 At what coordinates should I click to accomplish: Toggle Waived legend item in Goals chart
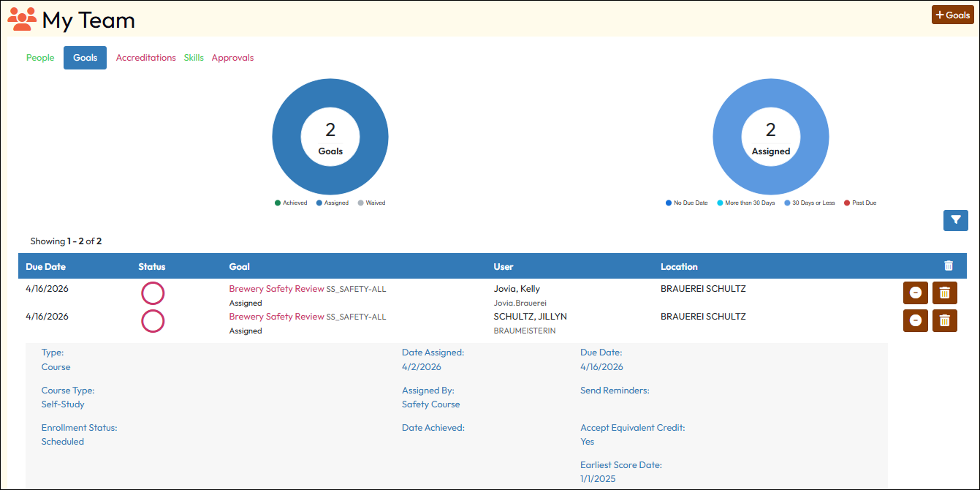coord(371,203)
